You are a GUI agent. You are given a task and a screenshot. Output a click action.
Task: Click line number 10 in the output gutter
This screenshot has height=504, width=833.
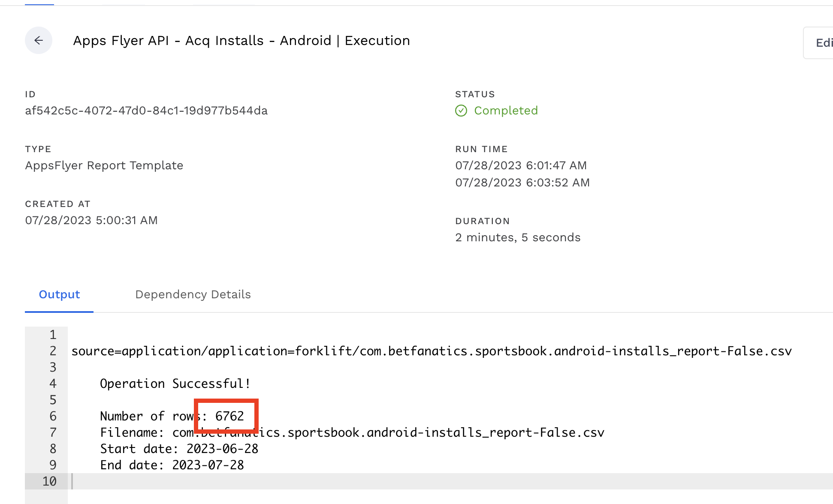pyautogui.click(x=49, y=481)
